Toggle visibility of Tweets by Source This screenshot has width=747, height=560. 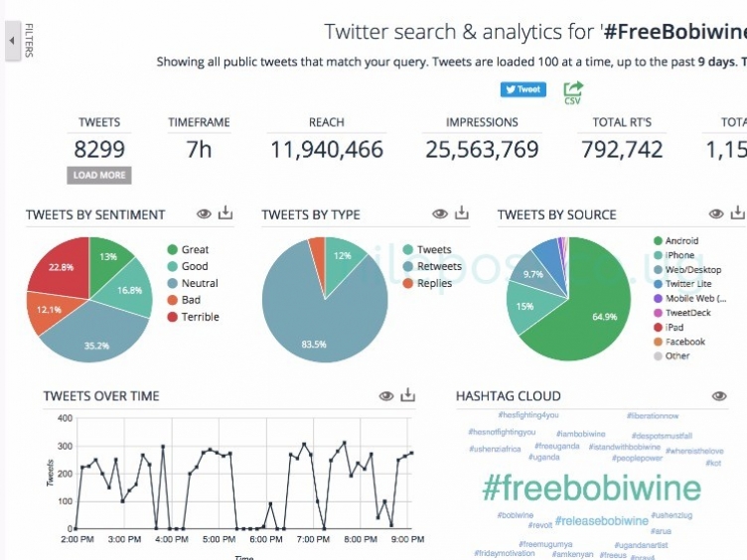pos(716,213)
